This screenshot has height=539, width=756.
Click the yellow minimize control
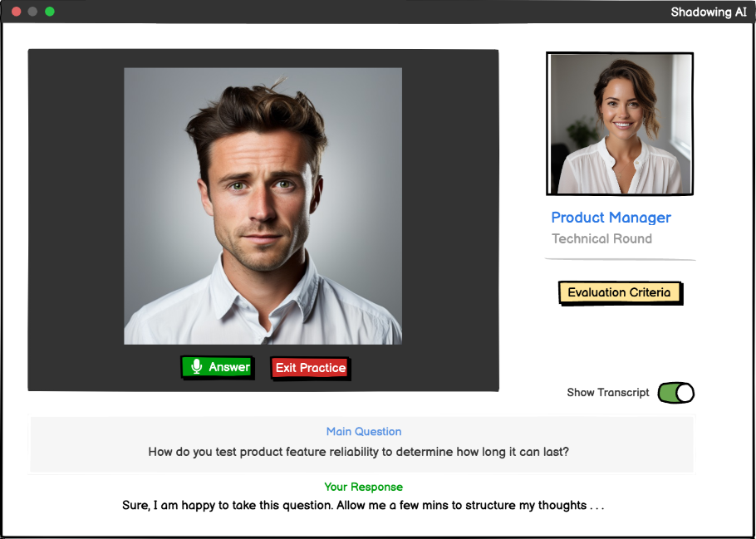(33, 12)
